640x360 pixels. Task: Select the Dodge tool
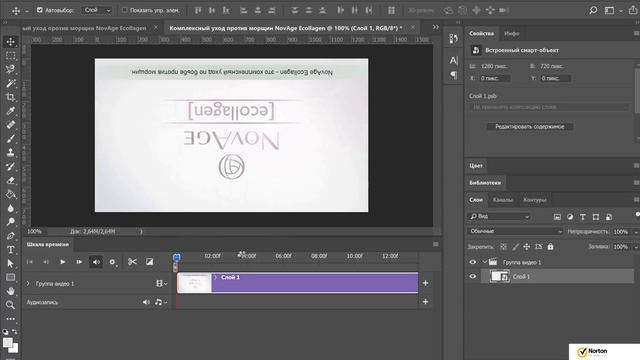[x=11, y=222]
